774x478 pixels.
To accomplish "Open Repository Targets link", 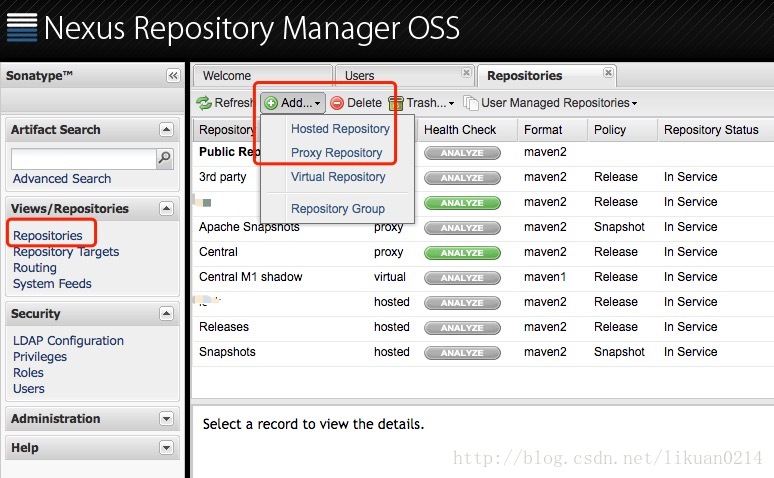I will [x=66, y=252].
